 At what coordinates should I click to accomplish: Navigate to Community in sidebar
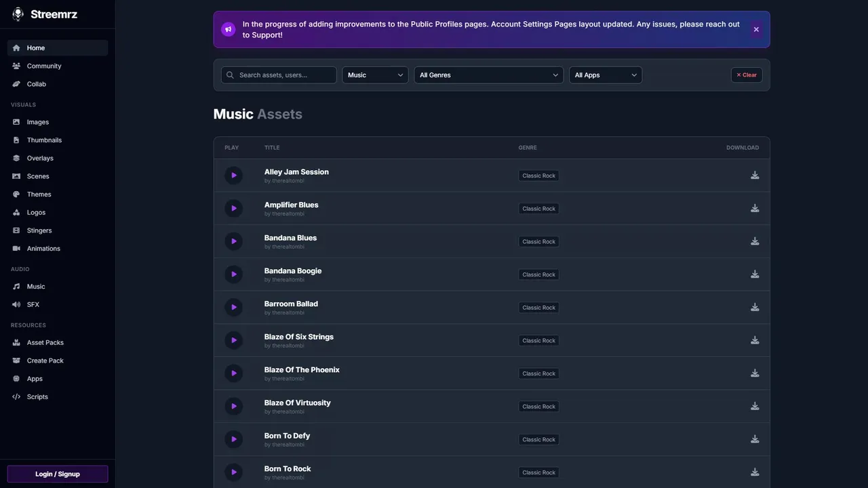click(x=43, y=66)
